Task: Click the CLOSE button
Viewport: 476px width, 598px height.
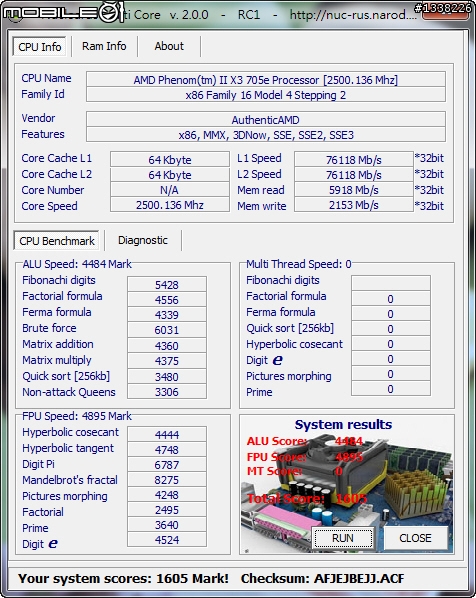Action: tap(415, 538)
